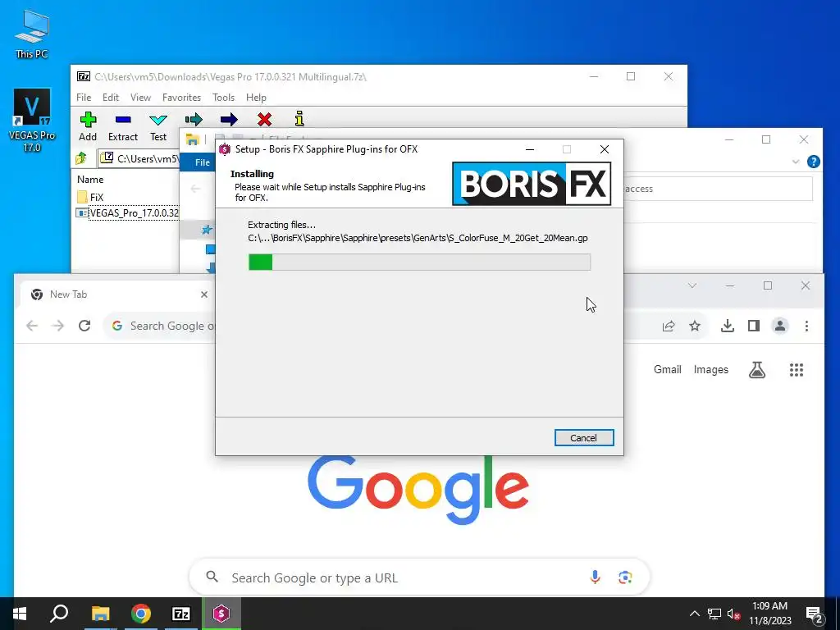
Task: Close the New Tab tab in Chrome
Action: coord(204,294)
